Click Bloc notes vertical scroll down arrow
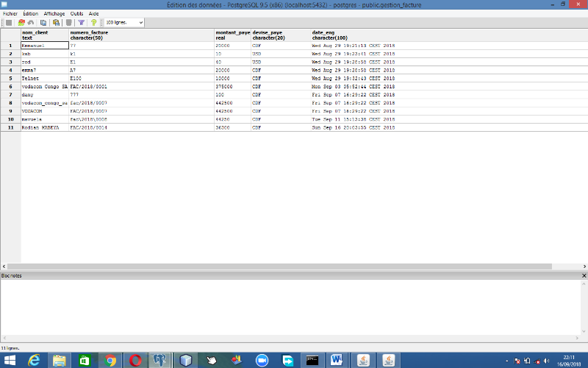This screenshot has width=588, height=368. point(584,331)
